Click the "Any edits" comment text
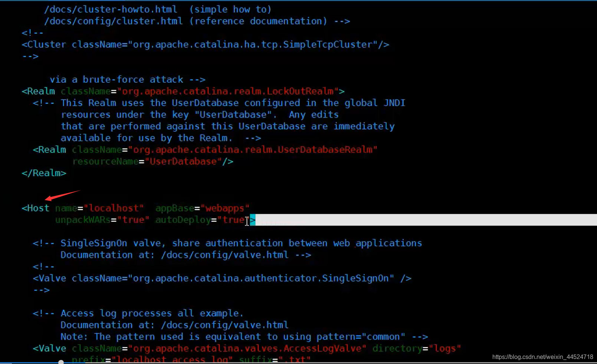597x364 pixels. coord(314,115)
